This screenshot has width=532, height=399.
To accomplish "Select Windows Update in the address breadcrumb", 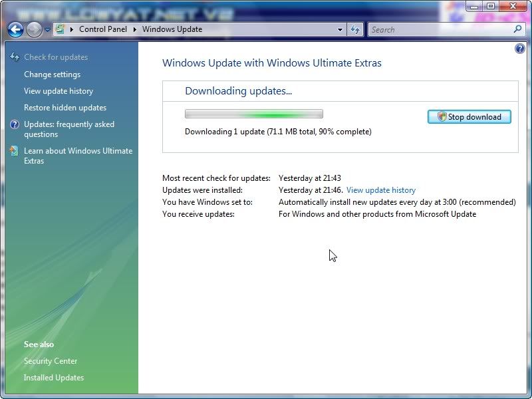I will coord(172,29).
